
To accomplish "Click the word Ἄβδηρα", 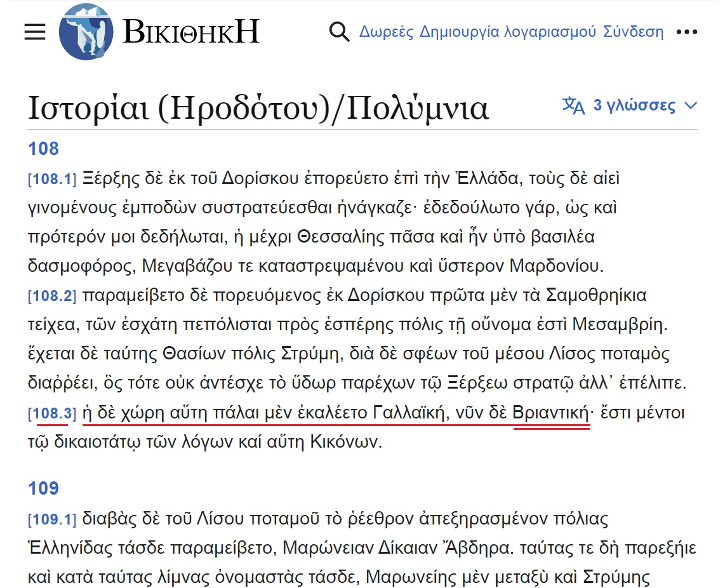I will [477, 548].
